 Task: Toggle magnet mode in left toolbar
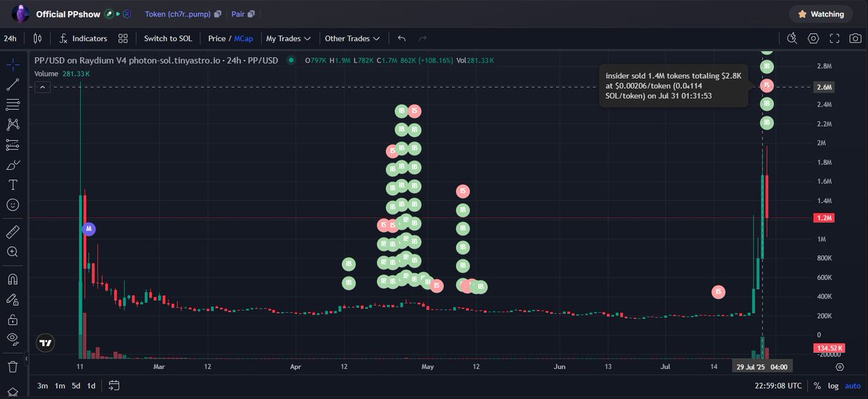tap(12, 279)
